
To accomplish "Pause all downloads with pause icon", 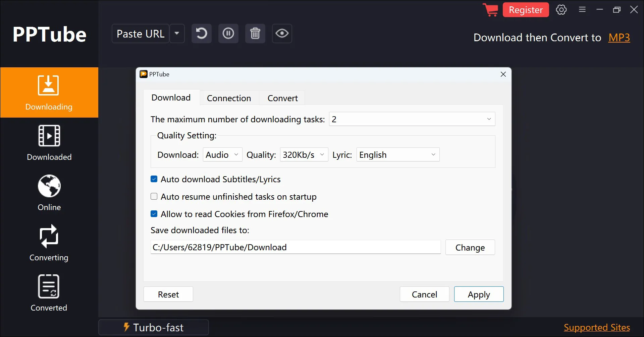I will pyautogui.click(x=228, y=33).
